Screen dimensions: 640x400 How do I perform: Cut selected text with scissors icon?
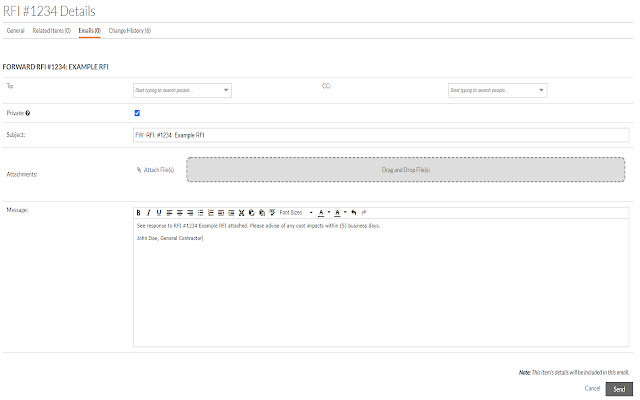tap(241, 213)
